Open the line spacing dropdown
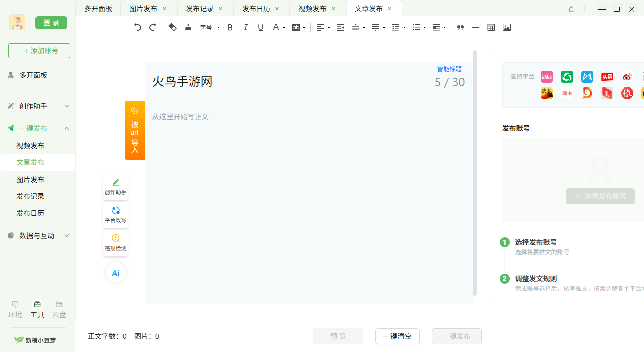This screenshot has height=352, width=644. pos(398,28)
